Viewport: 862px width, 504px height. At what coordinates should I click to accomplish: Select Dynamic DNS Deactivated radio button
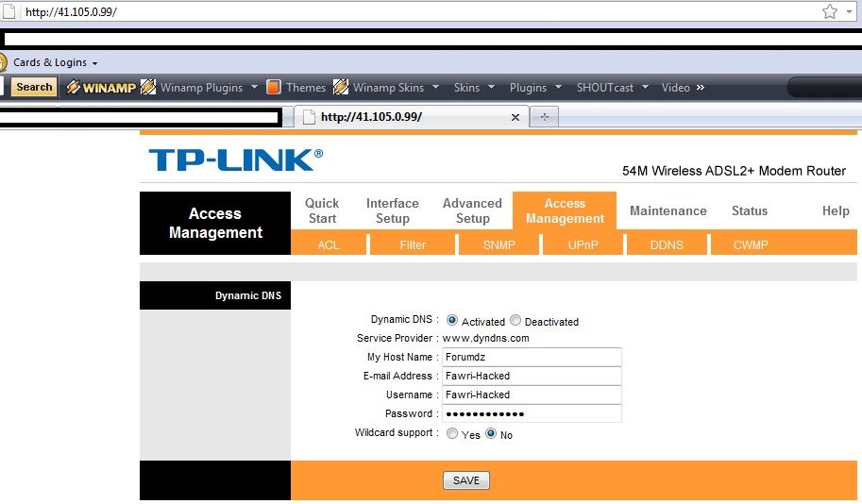coord(516,320)
